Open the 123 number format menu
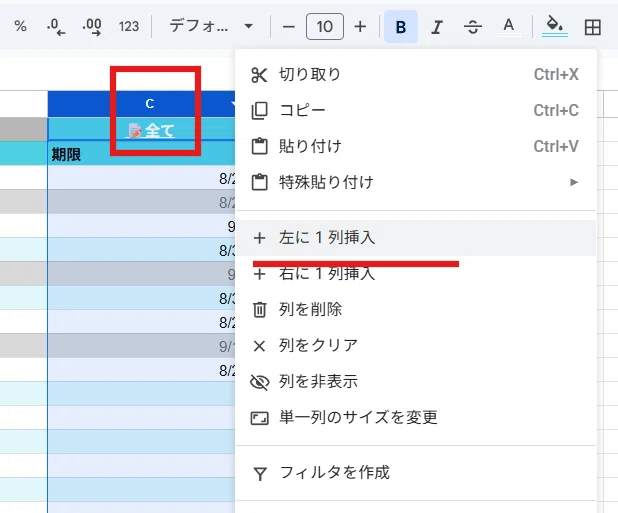The width and height of the screenshot is (618, 513). [129, 26]
